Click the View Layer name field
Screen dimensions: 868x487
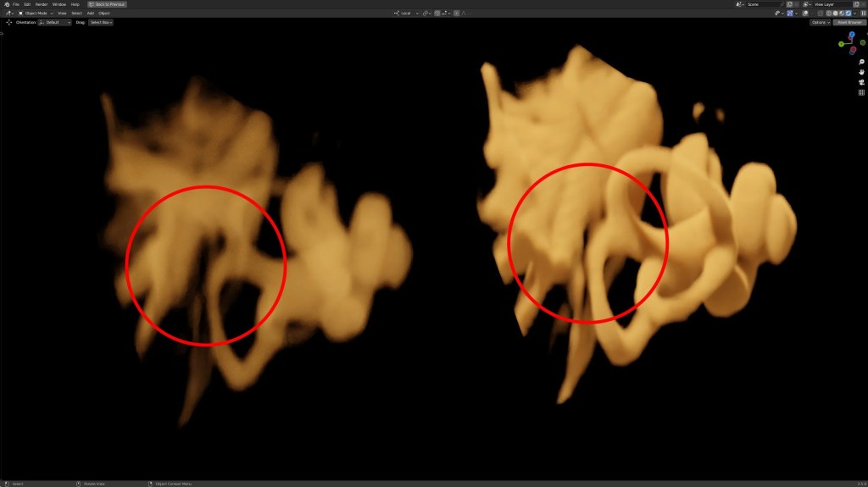[832, 4]
